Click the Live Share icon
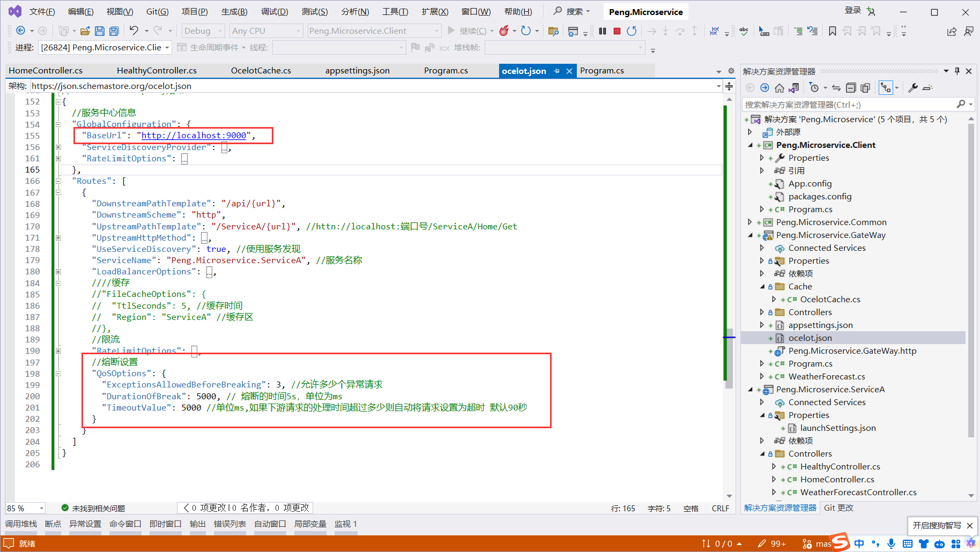This screenshot has height=552, width=980. [x=952, y=31]
